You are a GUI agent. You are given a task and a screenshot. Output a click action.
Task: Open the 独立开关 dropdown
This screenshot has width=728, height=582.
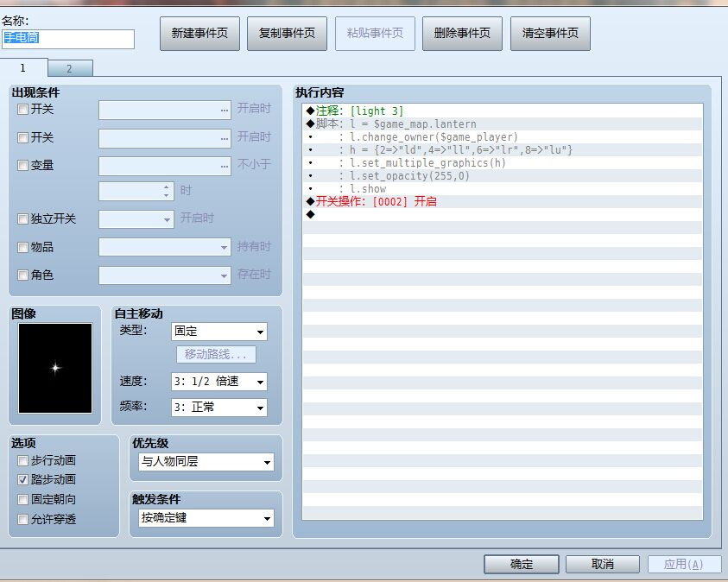click(136, 219)
